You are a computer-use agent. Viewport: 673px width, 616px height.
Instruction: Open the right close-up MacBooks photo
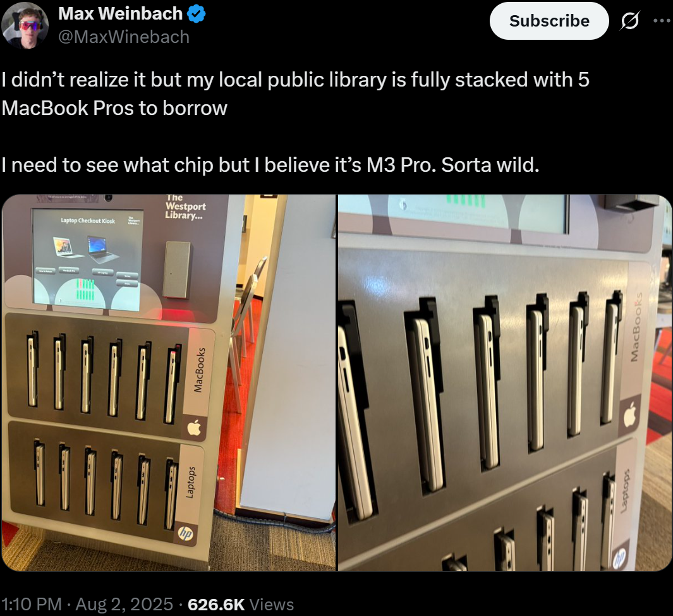pos(505,382)
